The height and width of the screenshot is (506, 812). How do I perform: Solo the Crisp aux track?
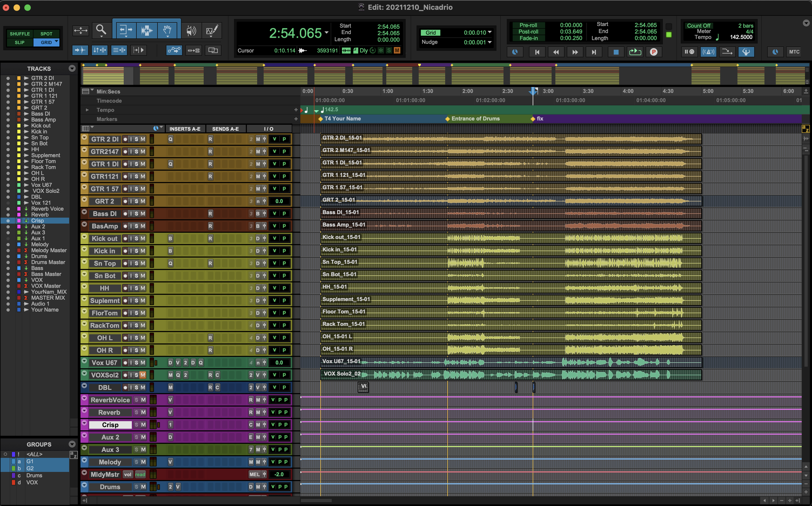[136, 425]
